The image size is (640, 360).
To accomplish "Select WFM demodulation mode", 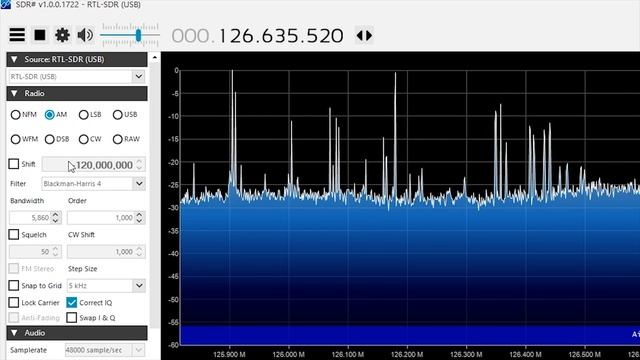I will (16, 139).
